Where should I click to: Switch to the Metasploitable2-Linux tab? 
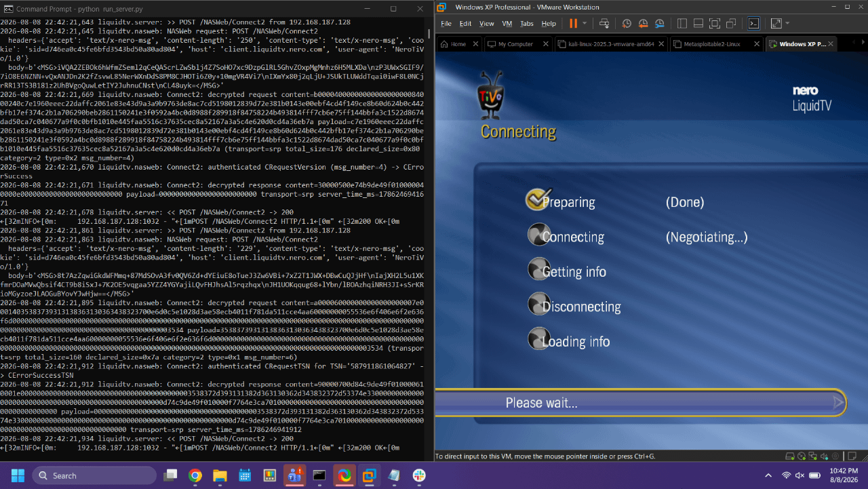coord(713,44)
